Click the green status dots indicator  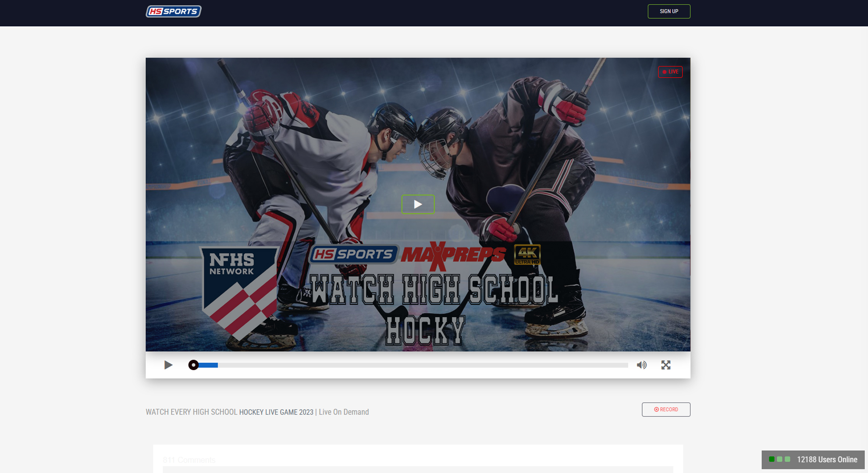click(x=779, y=459)
